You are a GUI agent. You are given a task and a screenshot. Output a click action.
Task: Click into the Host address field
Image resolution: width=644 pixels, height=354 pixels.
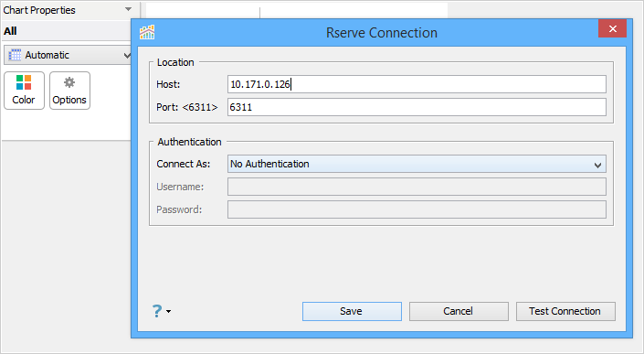(x=417, y=84)
